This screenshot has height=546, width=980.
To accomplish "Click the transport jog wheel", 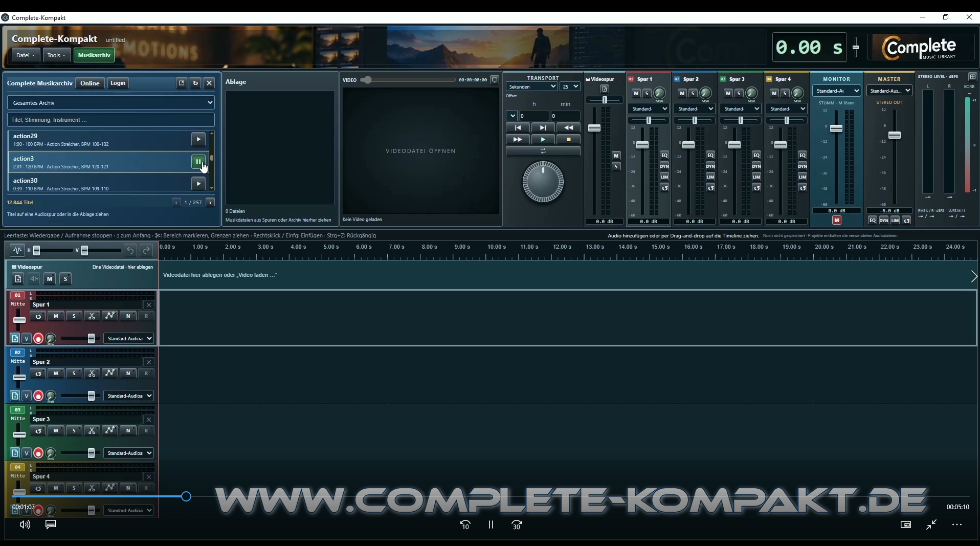I will point(543,182).
